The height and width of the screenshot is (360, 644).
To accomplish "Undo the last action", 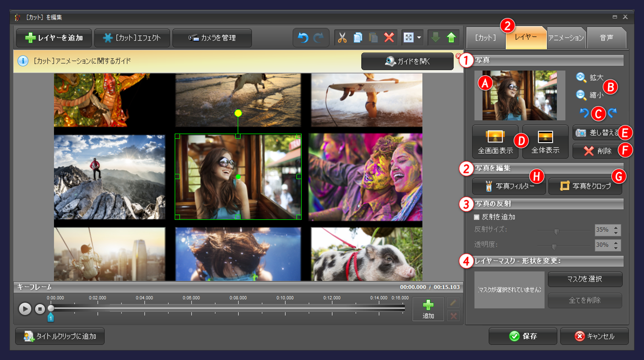I will pyautogui.click(x=302, y=37).
